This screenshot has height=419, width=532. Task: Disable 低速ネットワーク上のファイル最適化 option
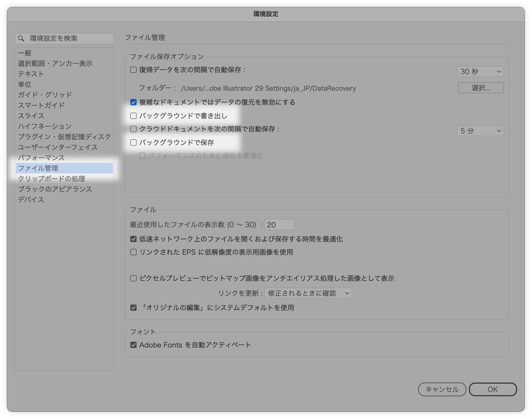133,238
